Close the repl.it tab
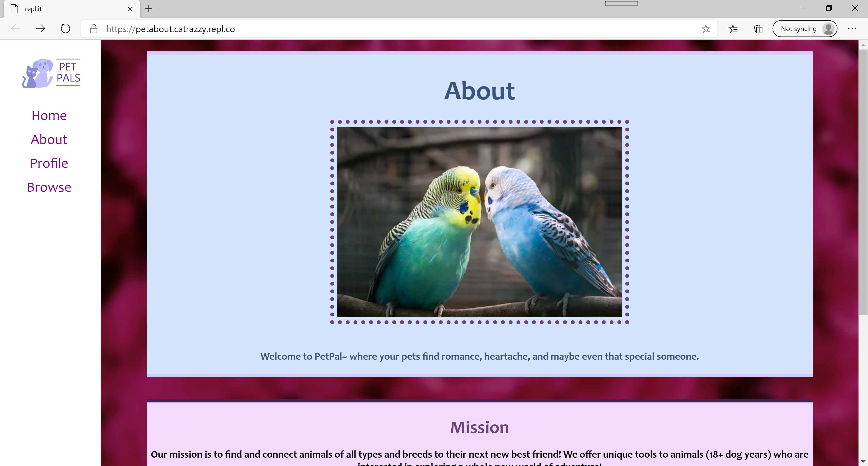The width and height of the screenshot is (868, 466). [x=130, y=9]
